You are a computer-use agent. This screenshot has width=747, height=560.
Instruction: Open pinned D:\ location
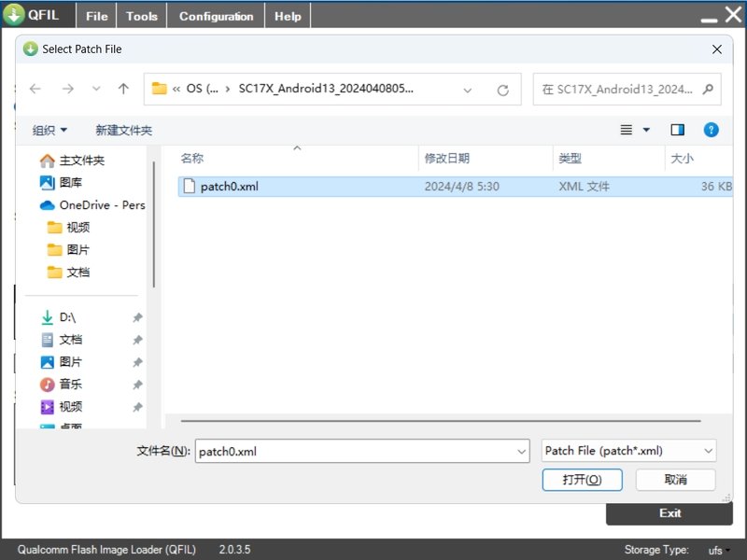(x=58, y=317)
